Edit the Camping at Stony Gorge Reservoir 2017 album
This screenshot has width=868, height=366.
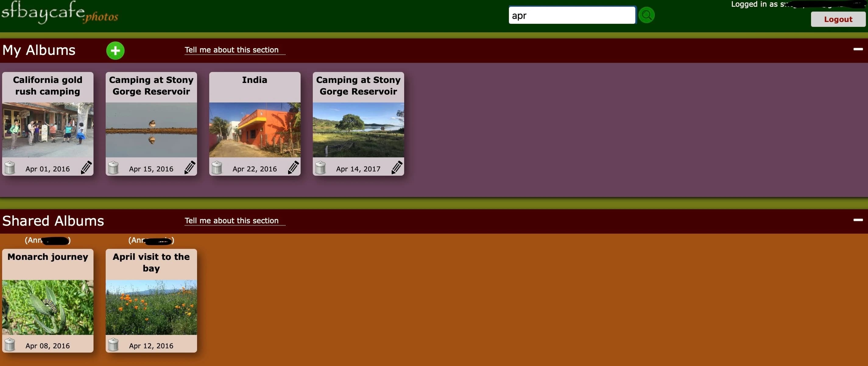(397, 167)
